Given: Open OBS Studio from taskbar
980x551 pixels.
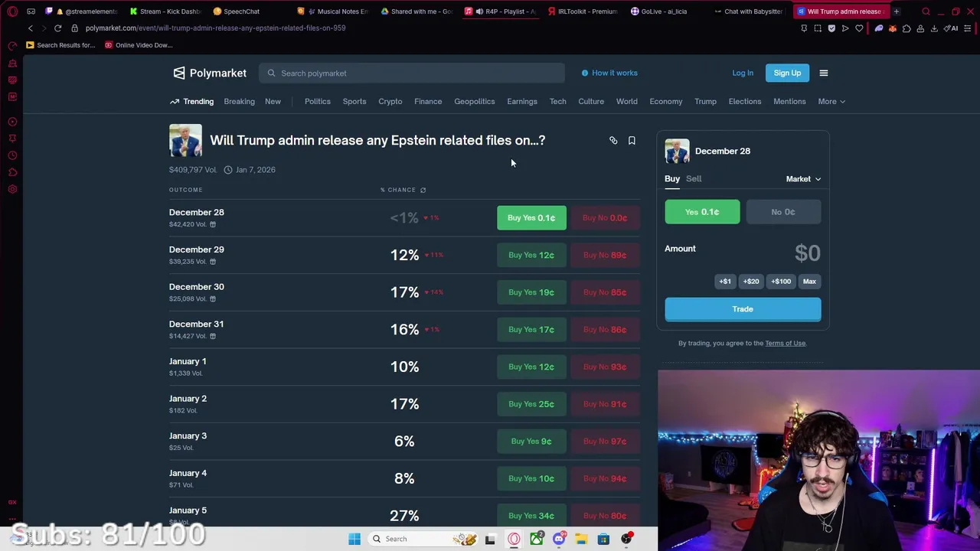Looking at the screenshot, I should click(626, 539).
